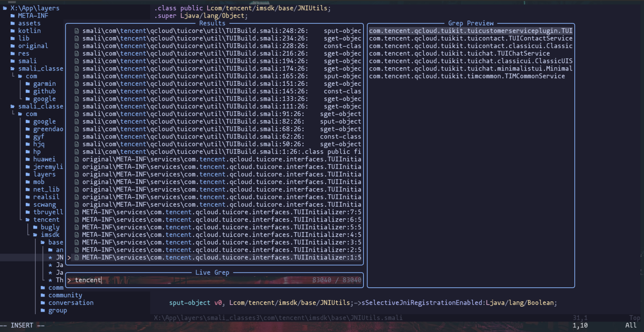Click highlighted preview line tuicustomerserviceplugin

click(x=471, y=31)
